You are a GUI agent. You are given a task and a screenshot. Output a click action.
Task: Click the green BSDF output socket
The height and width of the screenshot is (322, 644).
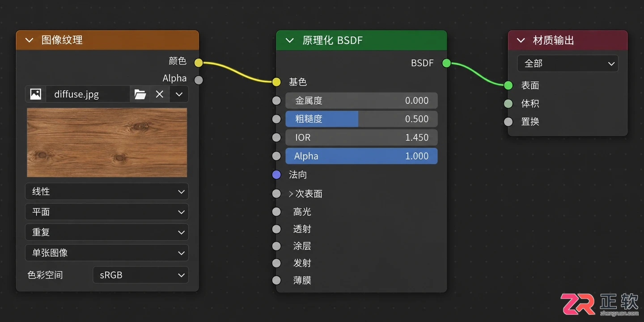[x=446, y=63]
